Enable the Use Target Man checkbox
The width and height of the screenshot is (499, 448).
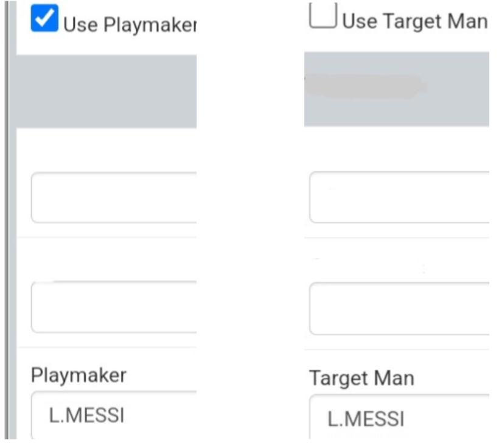[x=323, y=16]
